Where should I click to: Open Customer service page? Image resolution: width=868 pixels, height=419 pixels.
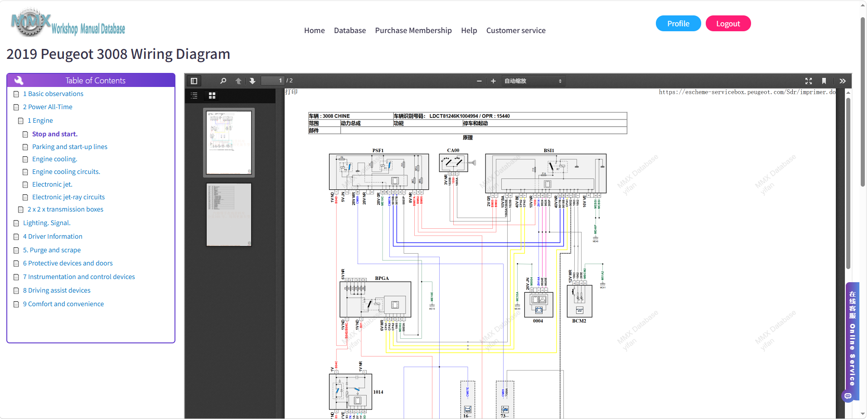coord(516,30)
